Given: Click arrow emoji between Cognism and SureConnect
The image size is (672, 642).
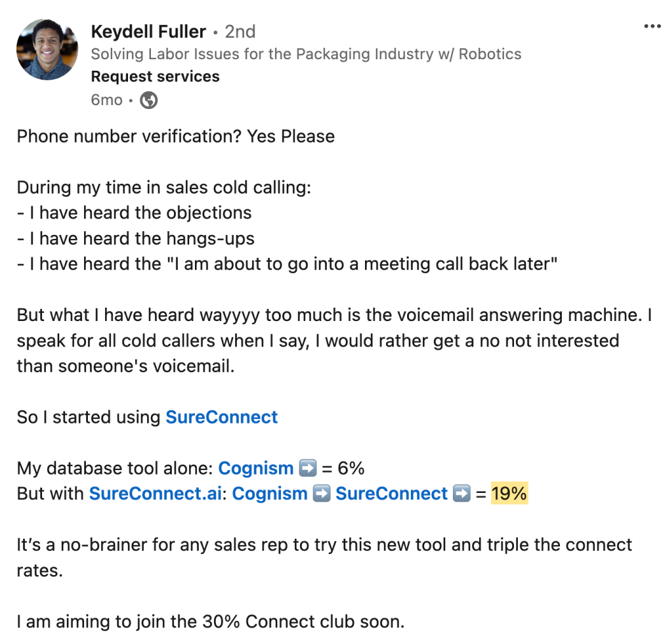Looking at the screenshot, I should pyautogui.click(x=322, y=494).
